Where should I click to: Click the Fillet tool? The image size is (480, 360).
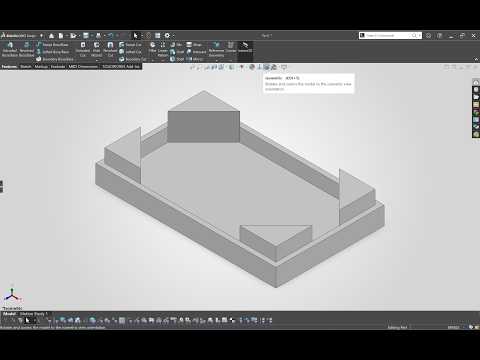point(153,47)
